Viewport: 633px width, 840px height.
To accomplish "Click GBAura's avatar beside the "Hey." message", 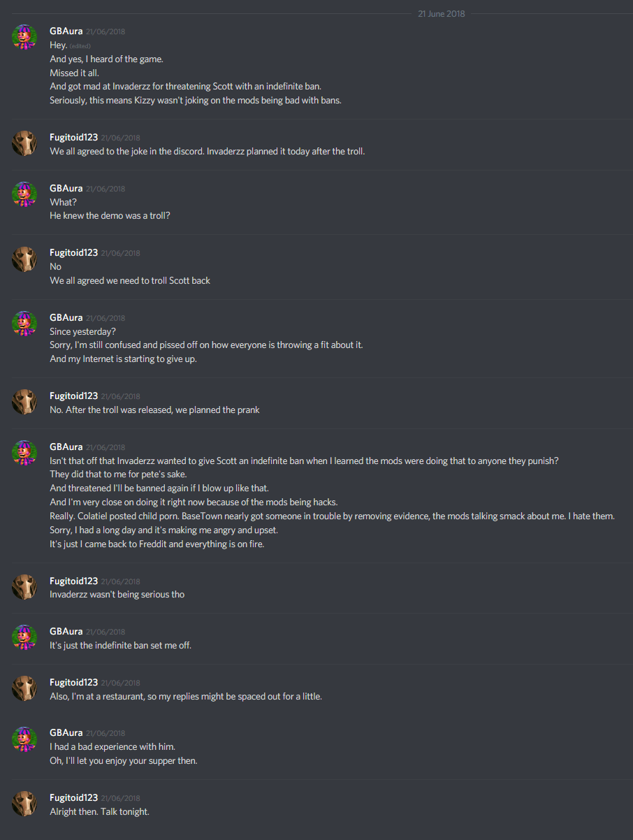I will point(24,37).
